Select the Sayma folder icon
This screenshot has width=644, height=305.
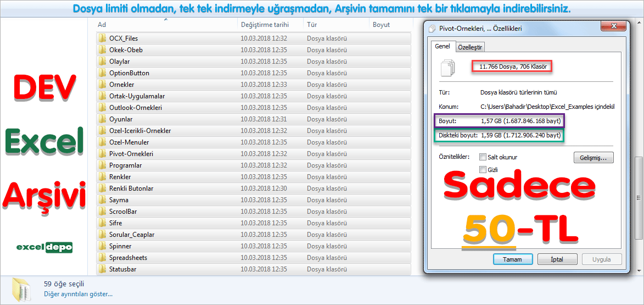click(102, 200)
